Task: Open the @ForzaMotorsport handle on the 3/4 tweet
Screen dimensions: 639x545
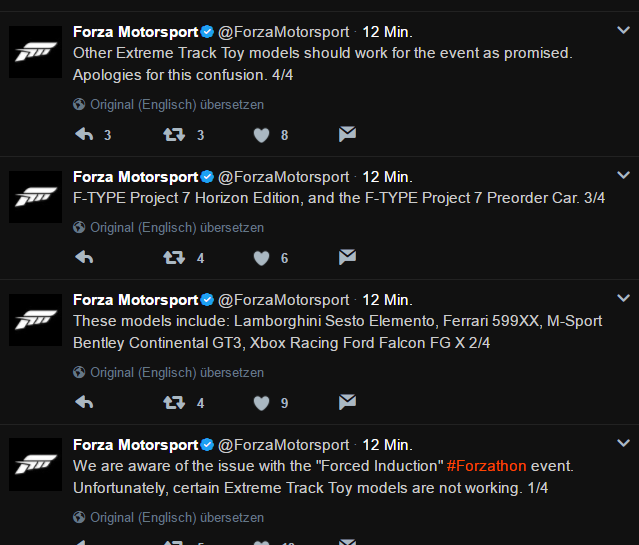Action: click(283, 176)
